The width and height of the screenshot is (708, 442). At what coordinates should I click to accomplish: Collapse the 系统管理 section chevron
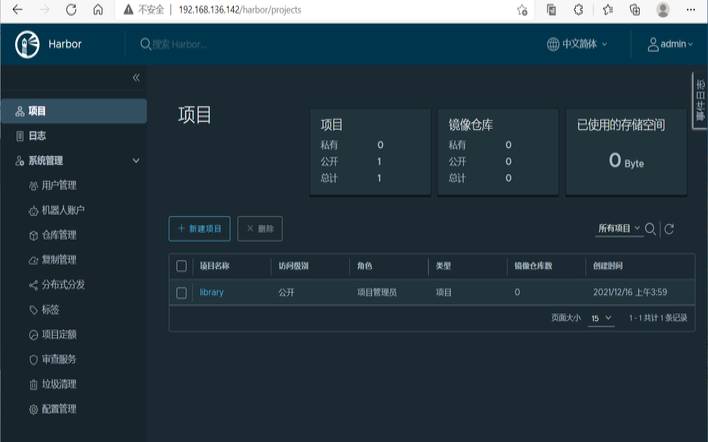(136, 161)
